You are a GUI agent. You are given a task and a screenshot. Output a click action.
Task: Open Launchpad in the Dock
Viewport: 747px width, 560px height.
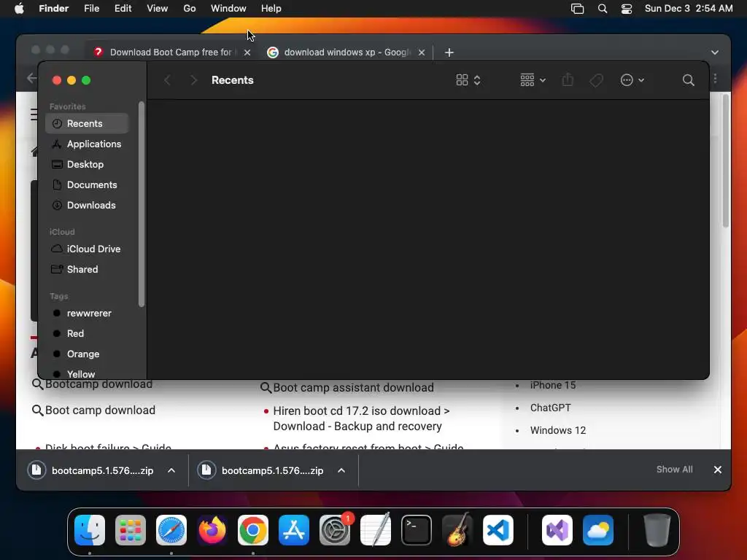[x=131, y=530]
